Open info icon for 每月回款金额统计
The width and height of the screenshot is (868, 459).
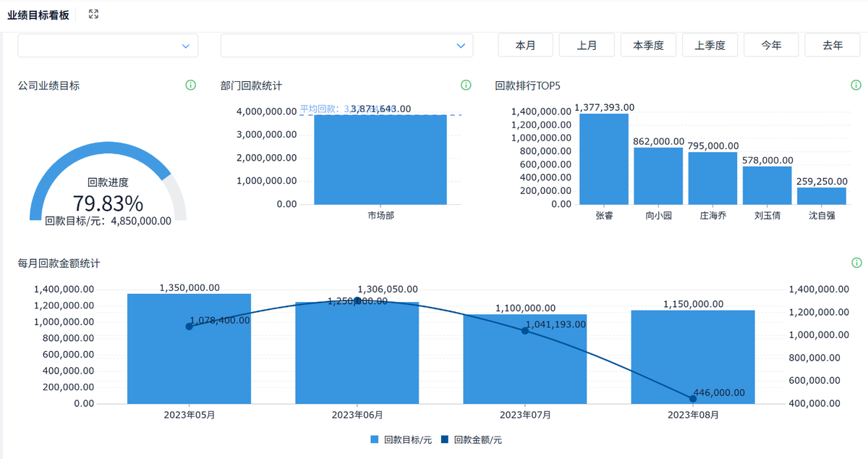(x=856, y=263)
